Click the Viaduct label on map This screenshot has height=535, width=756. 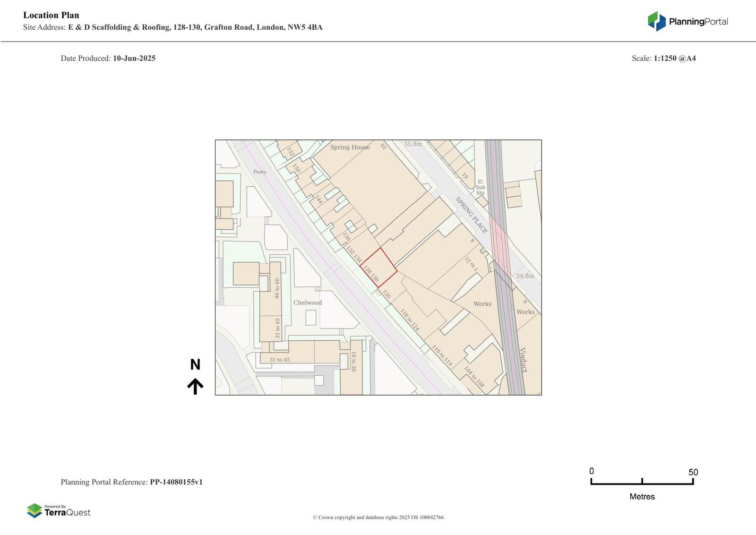523,360
